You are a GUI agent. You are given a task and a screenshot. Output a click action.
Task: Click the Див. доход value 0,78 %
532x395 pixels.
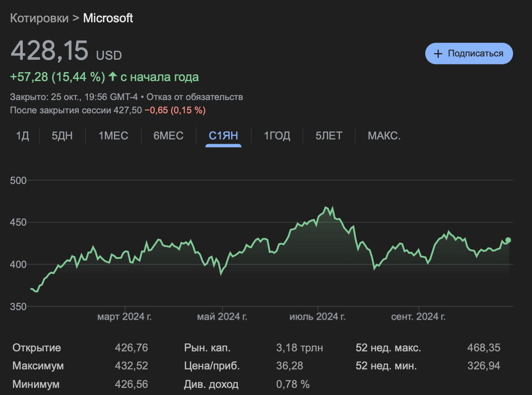tap(293, 384)
